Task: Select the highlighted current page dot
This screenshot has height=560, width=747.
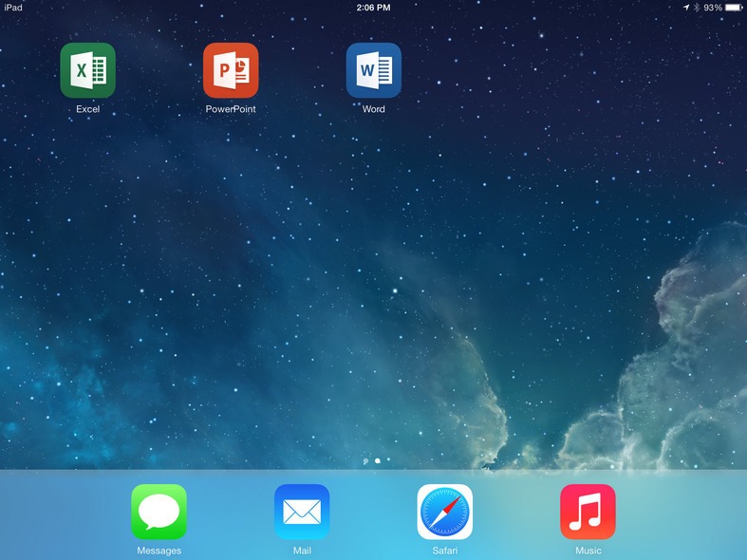Action: point(378,460)
